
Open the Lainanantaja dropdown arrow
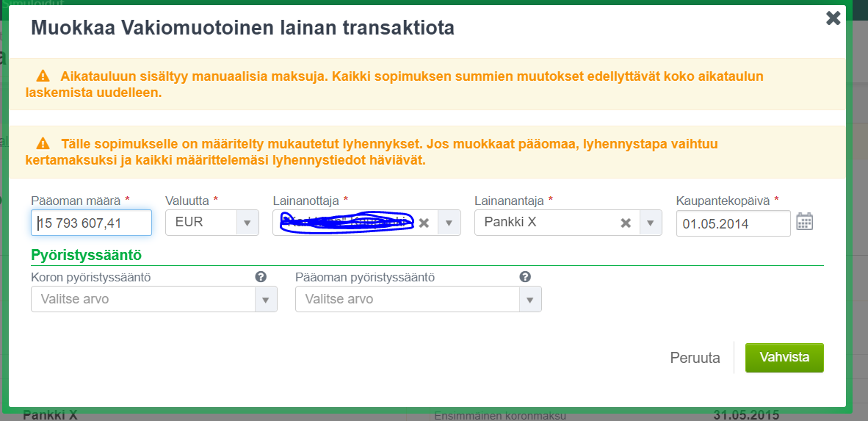point(650,223)
